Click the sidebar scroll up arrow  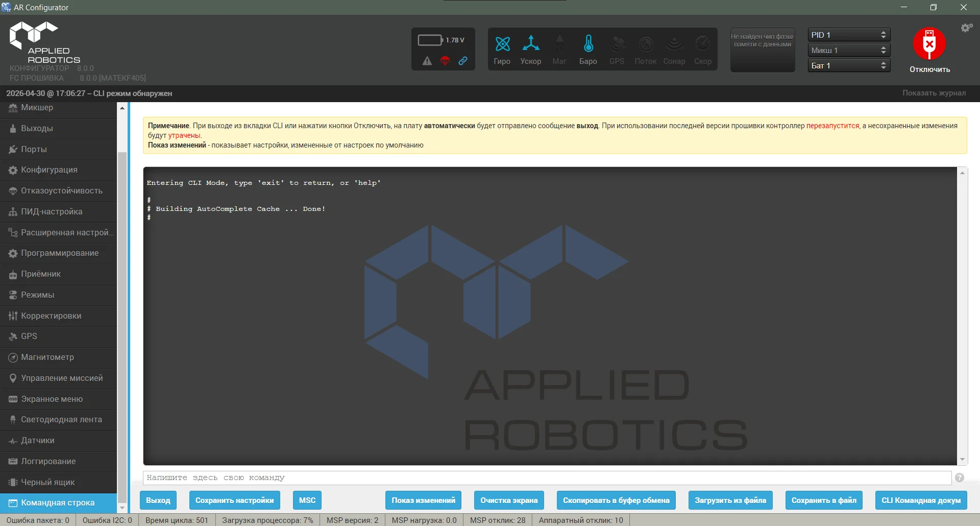[122, 108]
